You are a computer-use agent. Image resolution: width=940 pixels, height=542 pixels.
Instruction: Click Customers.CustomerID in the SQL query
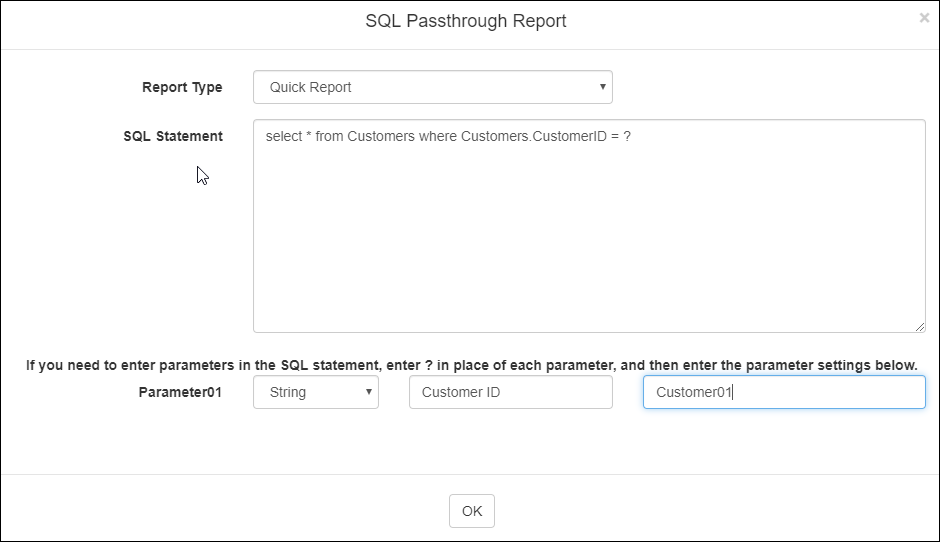tap(533, 136)
